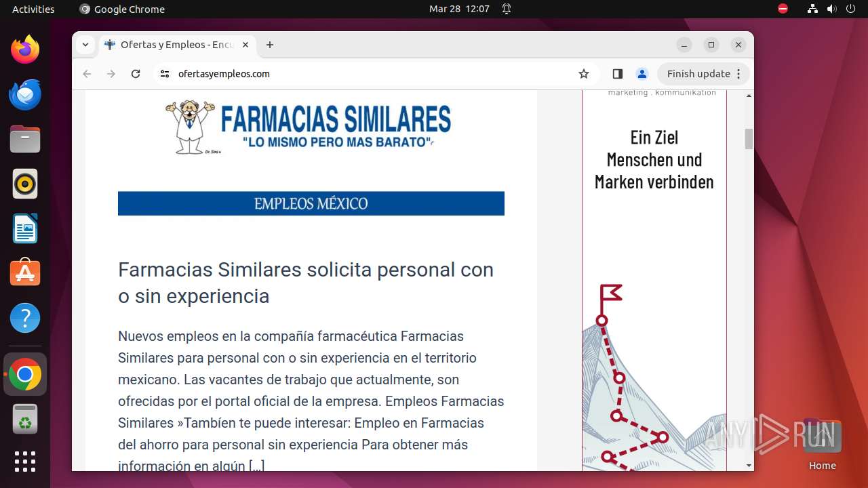Click the address bar URL ofertasyempleos.com
Viewport: 868px width, 488px height.
[224, 74]
